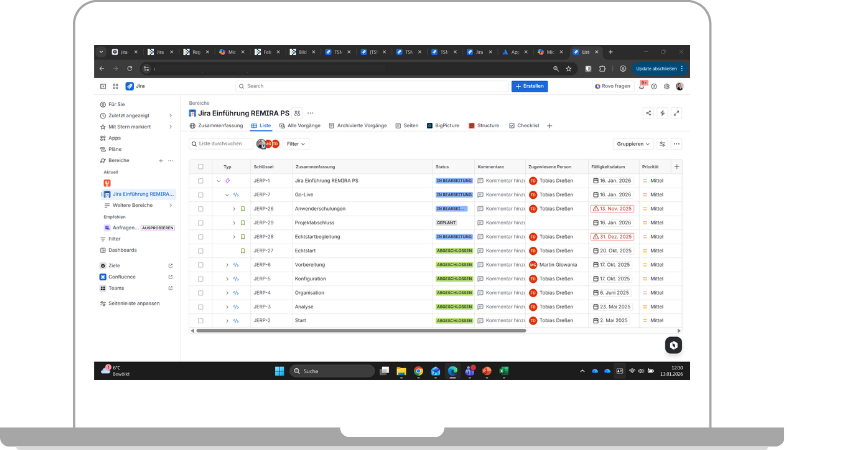
Task: Select the checkbox for row JERP-27
Action: pyautogui.click(x=201, y=250)
